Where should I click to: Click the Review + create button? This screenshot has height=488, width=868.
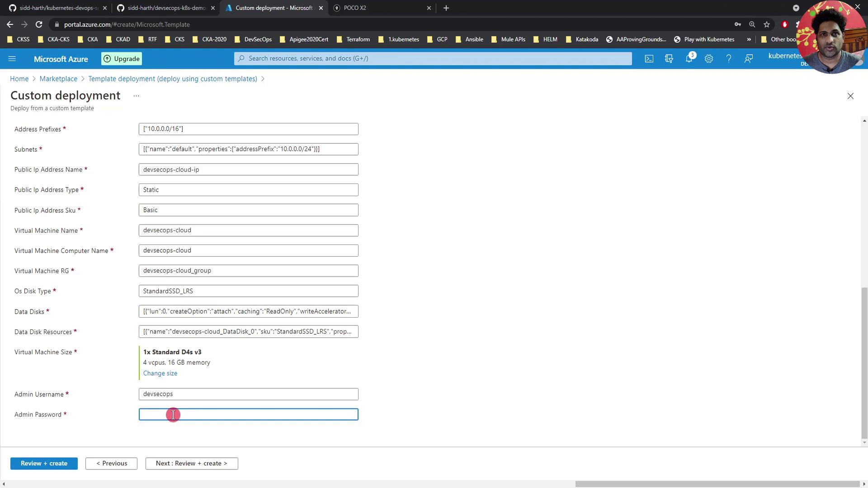click(44, 463)
